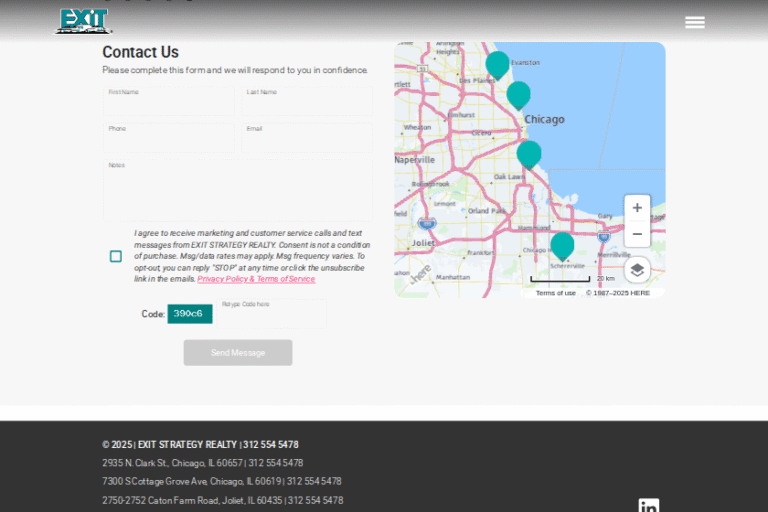The height and width of the screenshot is (512, 768).
Task: Select the map pin near Evanston
Action: coord(497,65)
